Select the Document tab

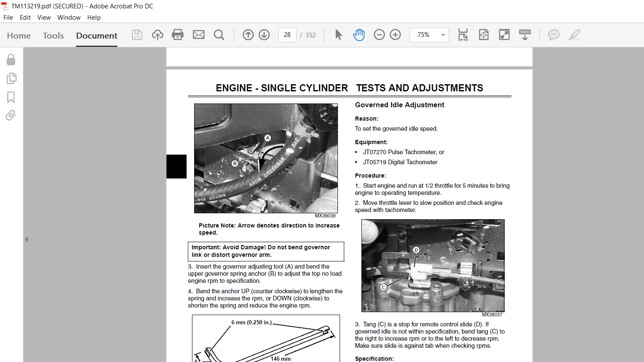click(x=97, y=36)
